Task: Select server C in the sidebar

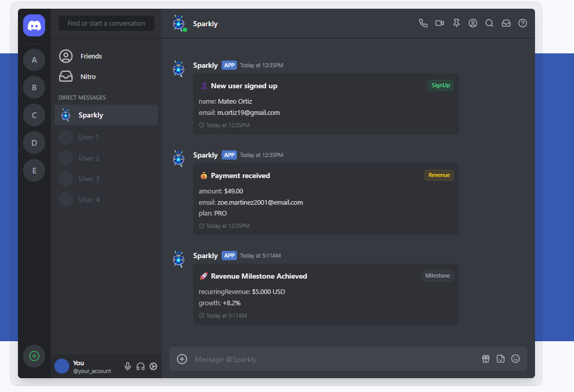Action: coord(34,115)
